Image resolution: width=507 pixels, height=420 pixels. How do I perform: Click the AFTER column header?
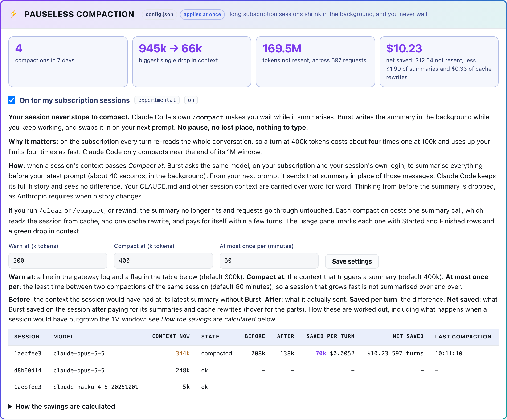286,336
